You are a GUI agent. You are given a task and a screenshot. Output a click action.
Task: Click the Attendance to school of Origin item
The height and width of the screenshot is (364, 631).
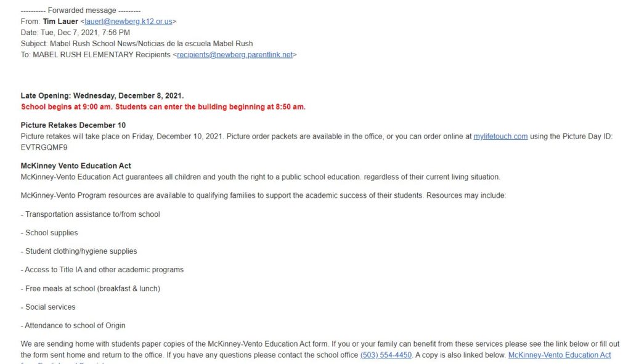[x=73, y=326]
